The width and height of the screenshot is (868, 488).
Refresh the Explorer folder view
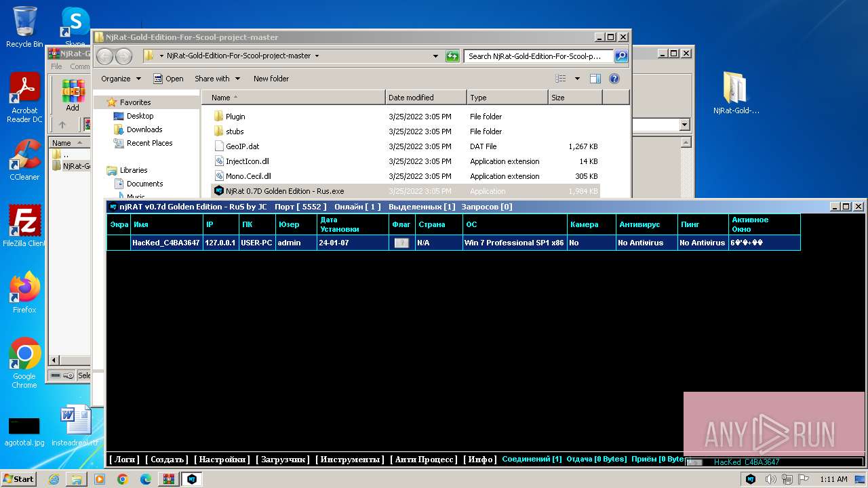[452, 56]
